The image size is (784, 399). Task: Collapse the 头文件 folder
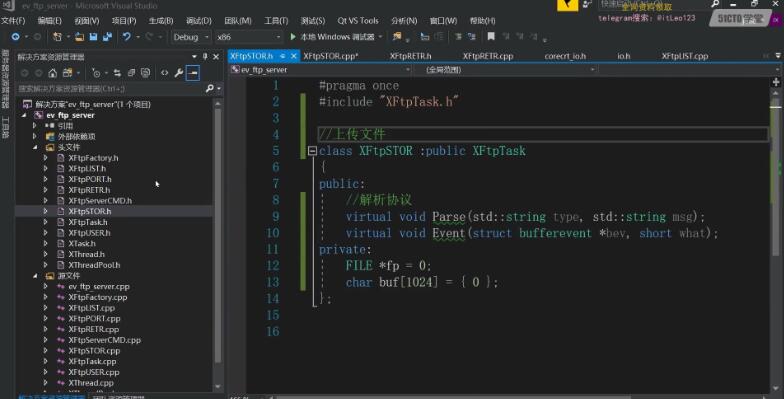tap(35, 148)
